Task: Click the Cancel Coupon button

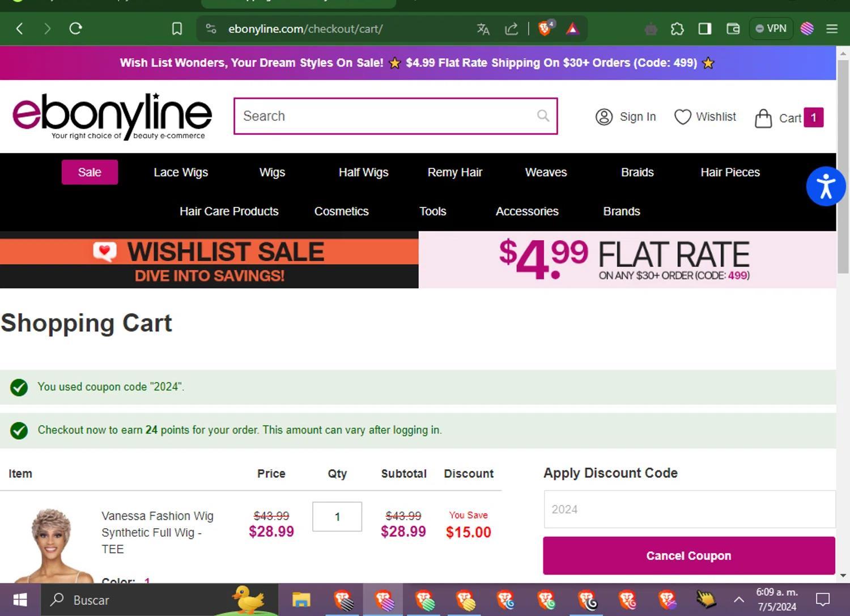Action: click(688, 556)
